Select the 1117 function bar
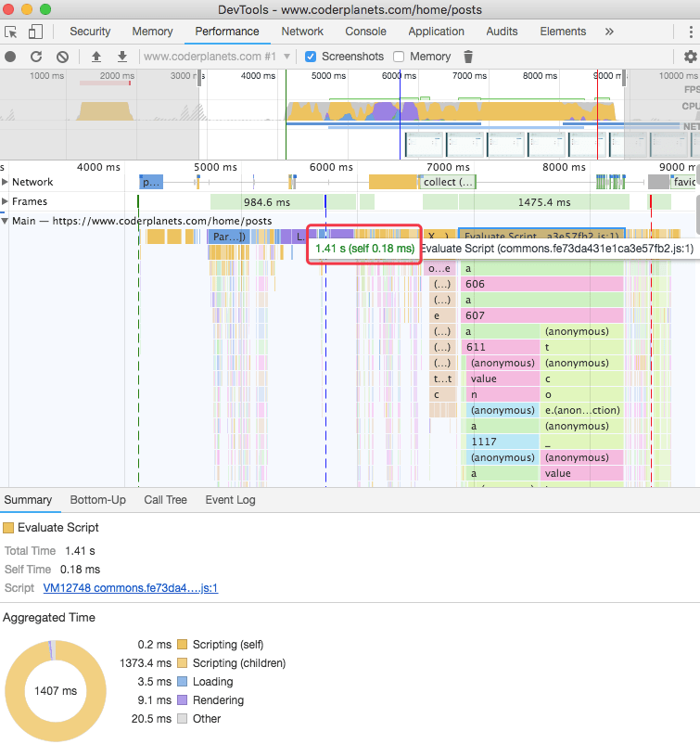700x744 pixels. (x=503, y=442)
